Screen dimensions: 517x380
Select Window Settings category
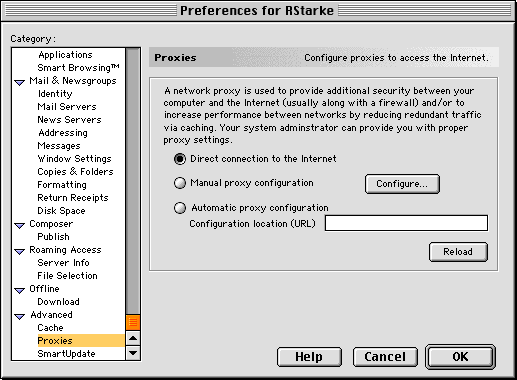point(74,159)
